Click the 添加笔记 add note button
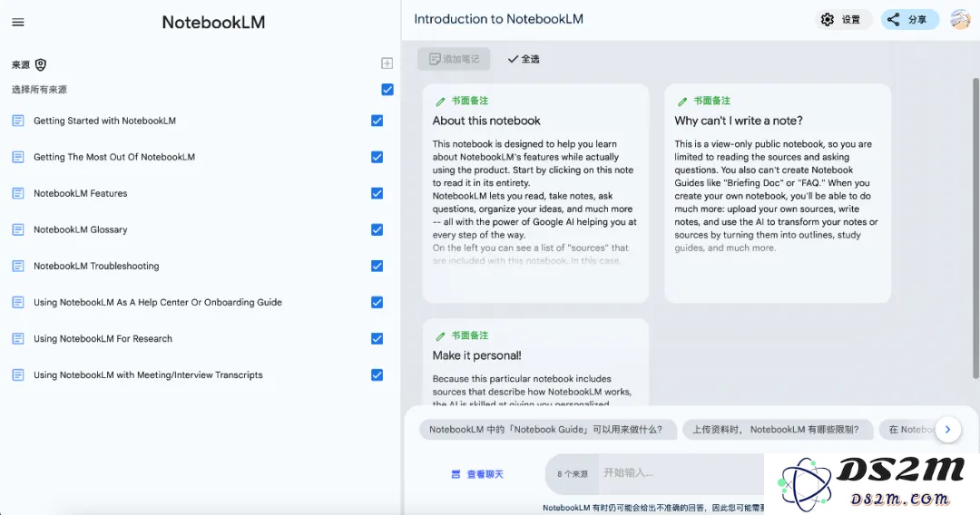Viewport: 980px width, 515px height. pyautogui.click(x=454, y=59)
